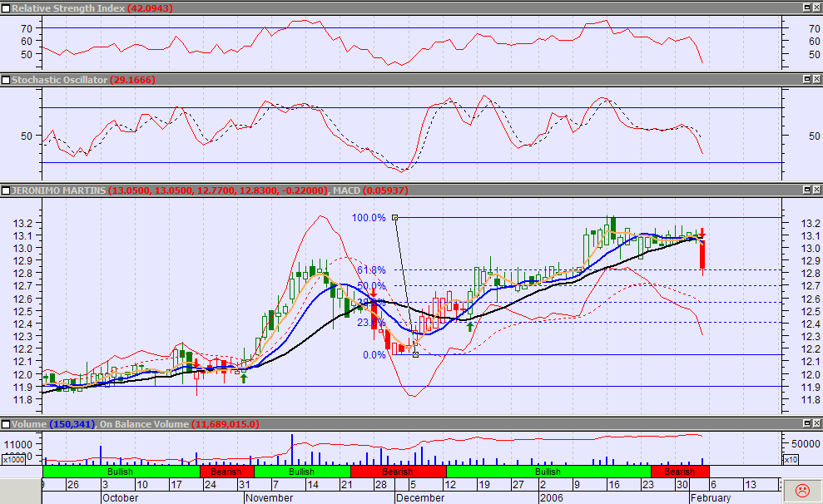The height and width of the screenshot is (504, 823).
Task: Click the 2006 year label on date axis
Action: point(551,497)
